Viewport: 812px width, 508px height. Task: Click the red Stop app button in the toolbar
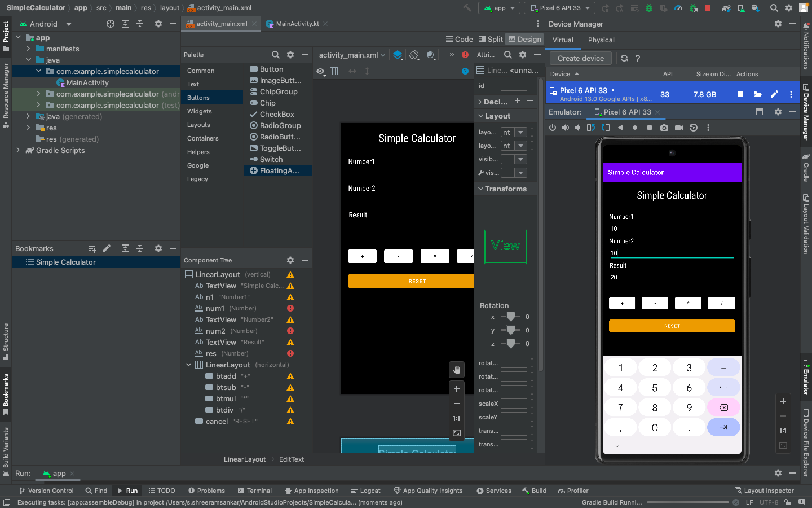[707, 8]
